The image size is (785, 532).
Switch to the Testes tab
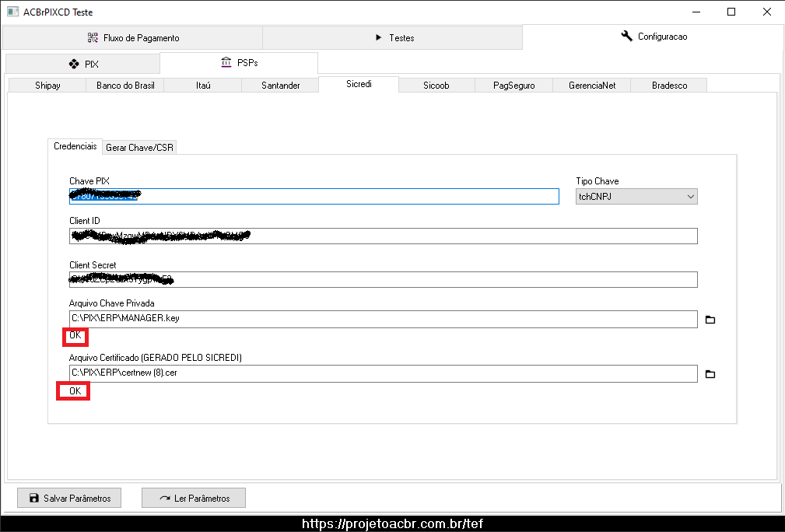[x=392, y=38]
